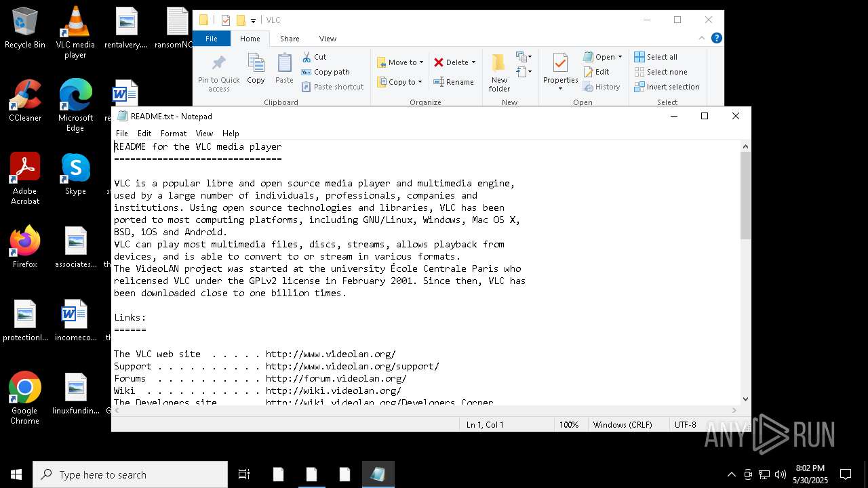868x488 pixels.
Task: Switch to the Share ribbon tab
Action: 290,39
